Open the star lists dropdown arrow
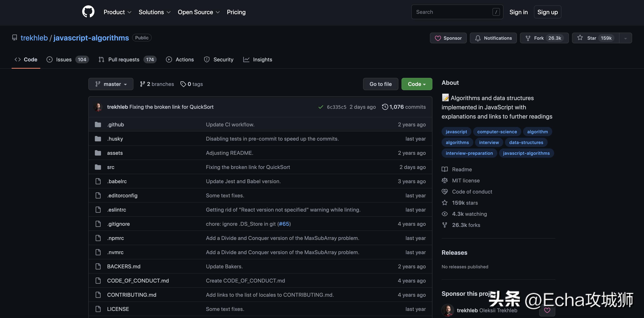 point(625,38)
